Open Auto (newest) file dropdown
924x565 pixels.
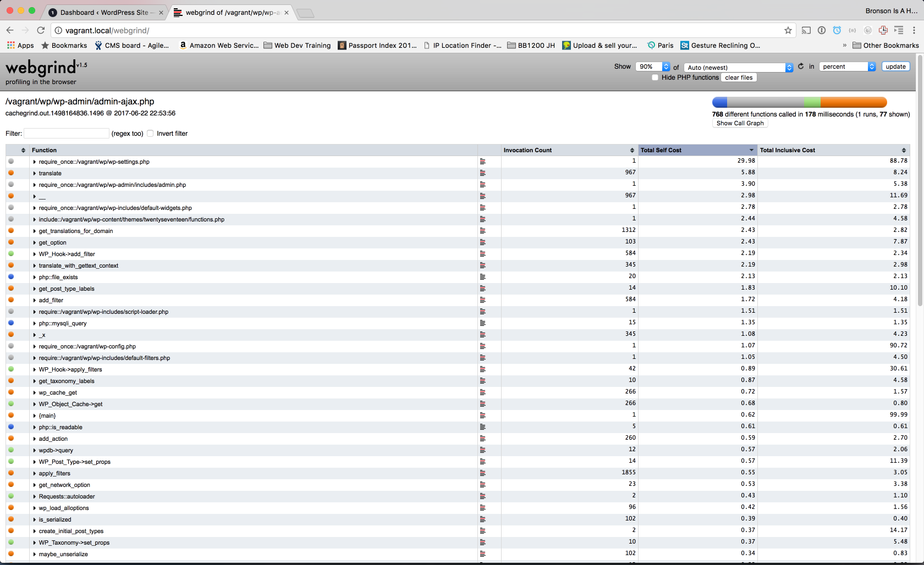coord(739,67)
